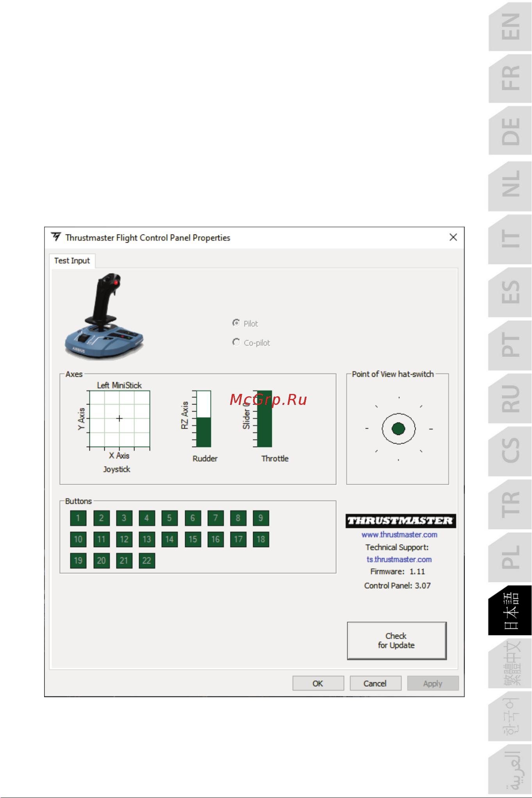Click button indicator 18

coord(261,539)
